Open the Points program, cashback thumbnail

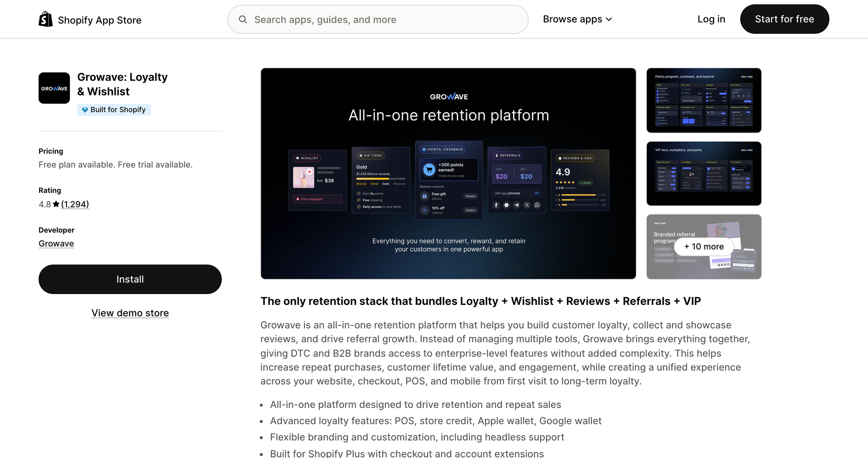click(x=704, y=100)
